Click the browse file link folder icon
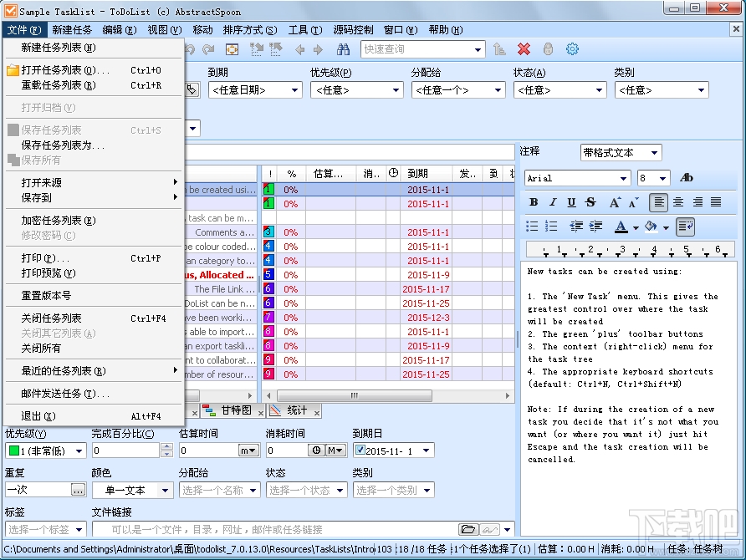The width and height of the screenshot is (746, 560). coord(468,529)
